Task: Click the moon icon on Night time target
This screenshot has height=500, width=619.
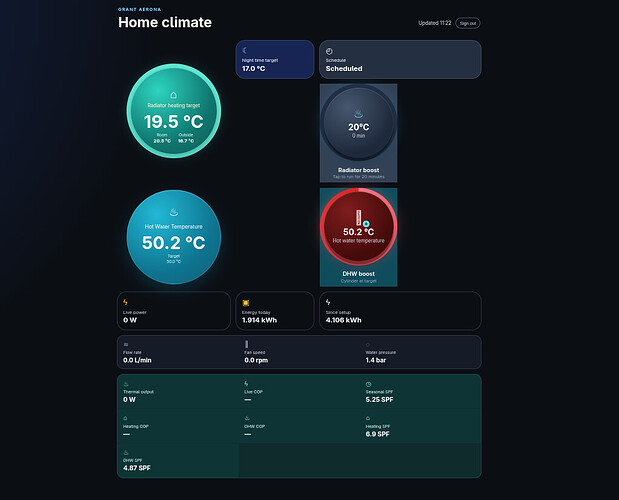Action: click(x=245, y=50)
